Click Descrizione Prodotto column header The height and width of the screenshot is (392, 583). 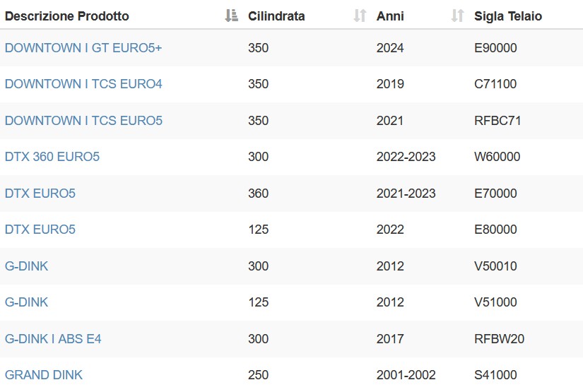tap(67, 16)
